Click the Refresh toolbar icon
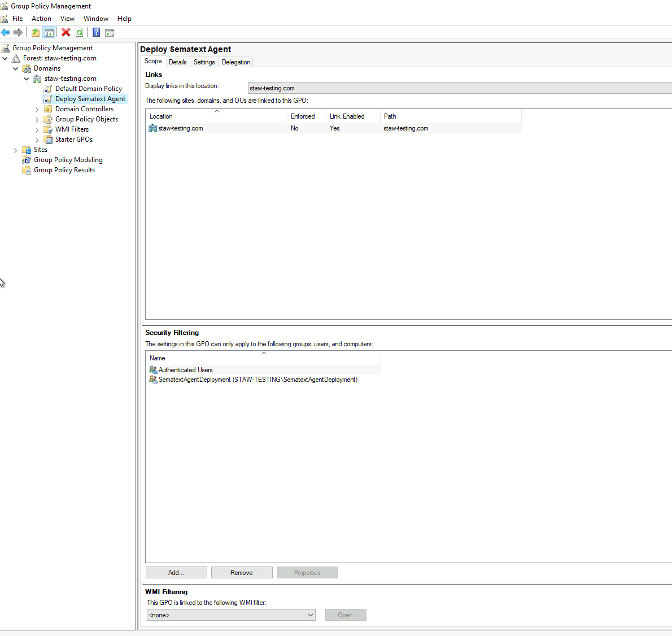The image size is (672, 636). pyautogui.click(x=79, y=33)
